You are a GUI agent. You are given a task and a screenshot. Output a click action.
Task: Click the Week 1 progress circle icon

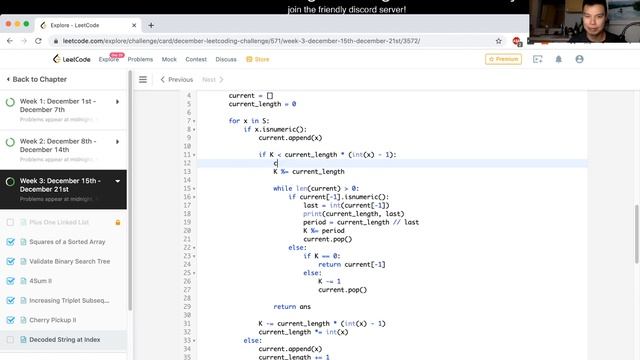10,102
